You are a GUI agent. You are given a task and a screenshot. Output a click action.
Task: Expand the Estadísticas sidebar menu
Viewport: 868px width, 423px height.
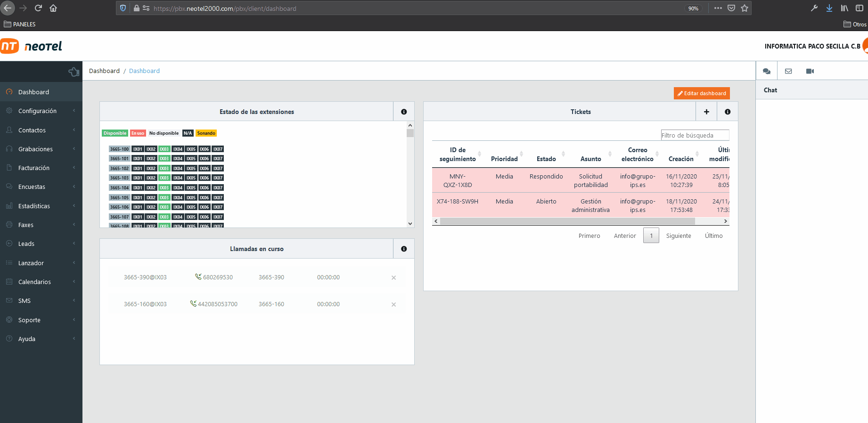[34, 206]
